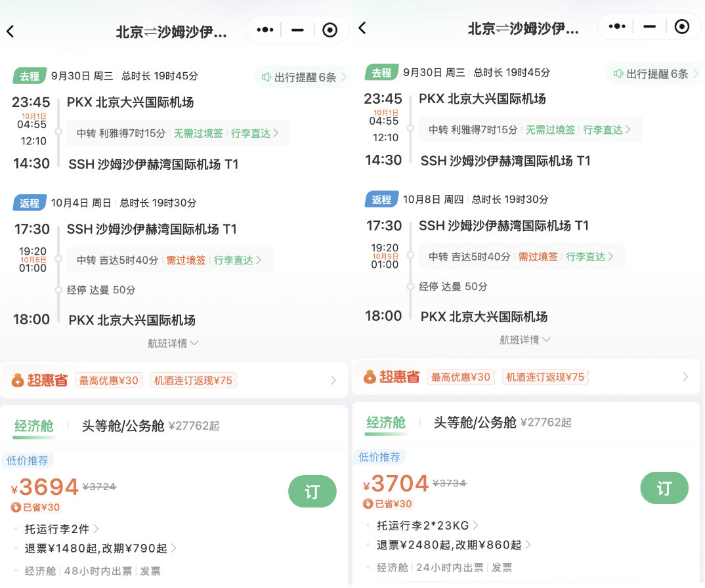This screenshot has height=588, width=705.
Task: Expand 航班详情 on the right itinerary
Action: 525,339
